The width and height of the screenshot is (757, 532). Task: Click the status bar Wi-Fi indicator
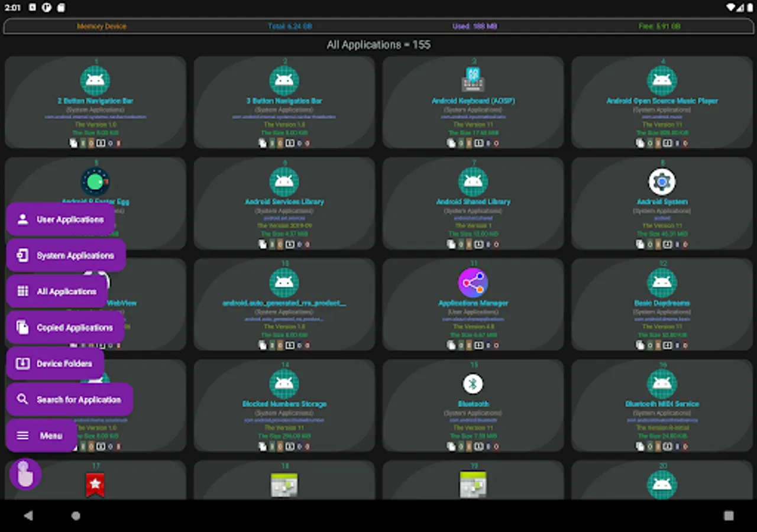tap(732, 8)
